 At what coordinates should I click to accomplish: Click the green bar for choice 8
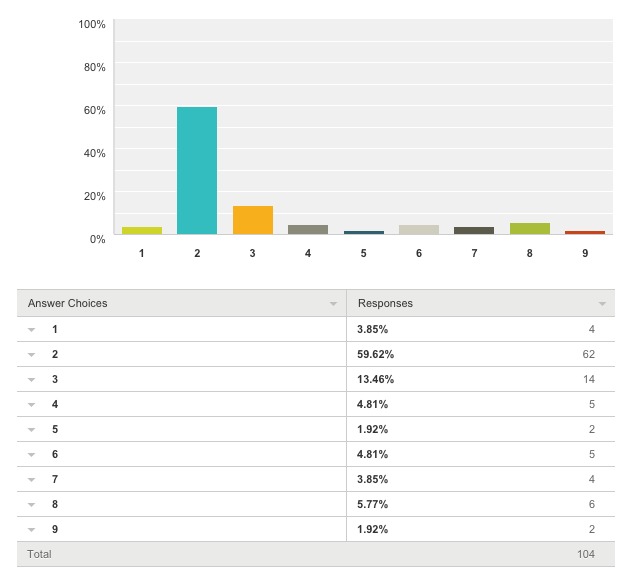(530, 229)
